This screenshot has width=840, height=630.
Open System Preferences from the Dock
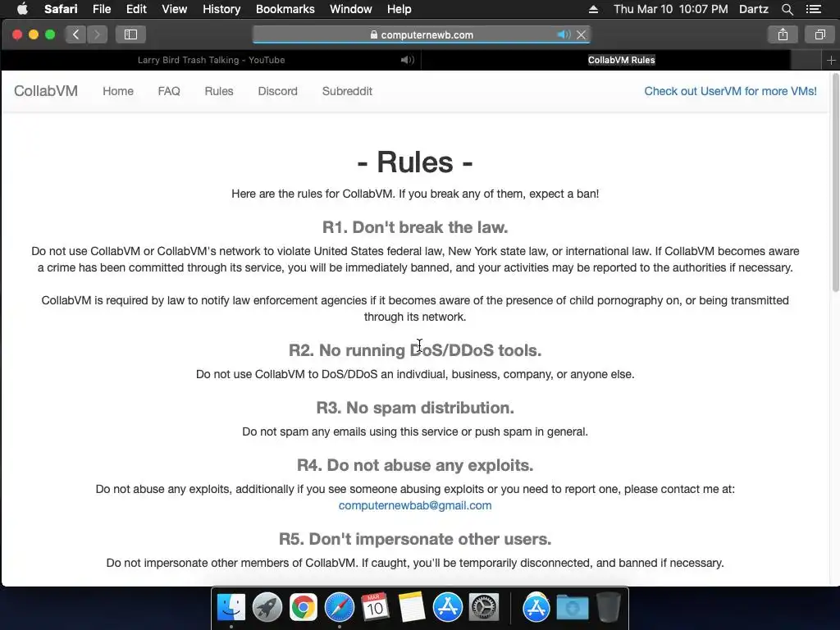(484, 608)
